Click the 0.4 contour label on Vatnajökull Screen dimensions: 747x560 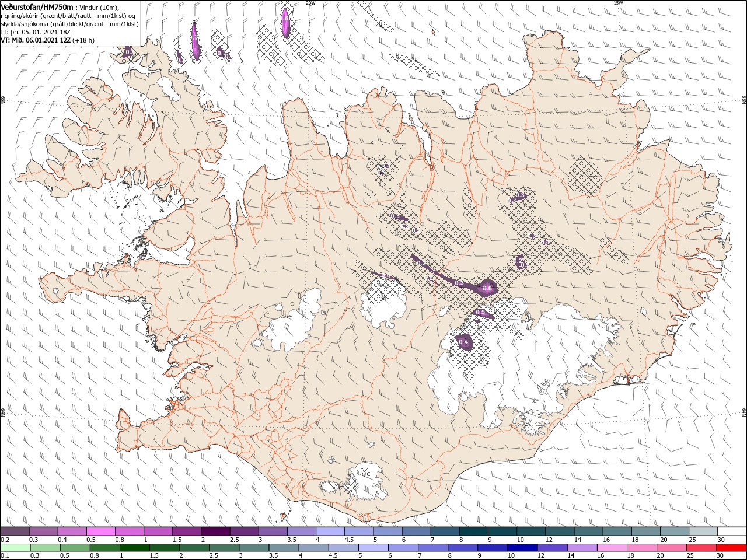tap(464, 342)
